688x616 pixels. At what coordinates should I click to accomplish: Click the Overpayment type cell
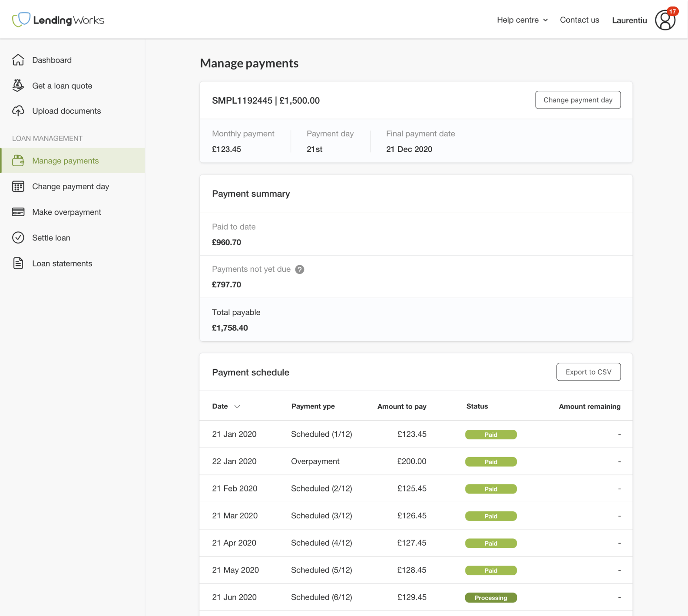pos(315,461)
